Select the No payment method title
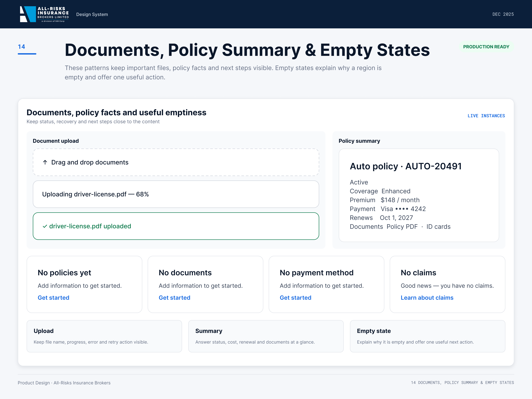 (x=317, y=273)
